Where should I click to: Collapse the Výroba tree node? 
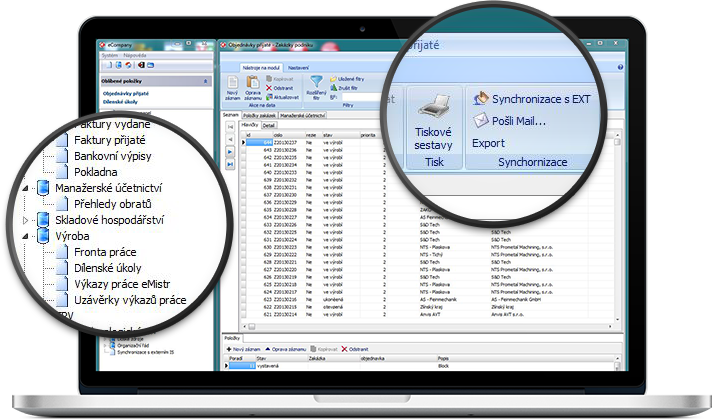[25, 236]
